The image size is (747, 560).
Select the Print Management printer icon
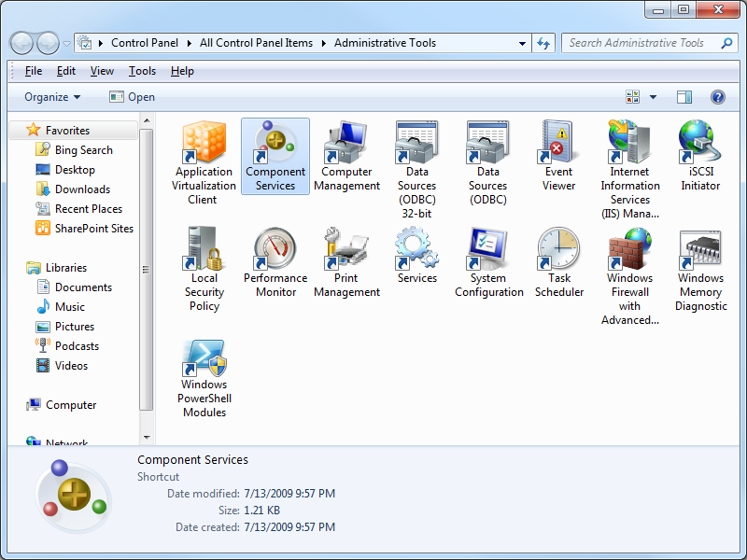point(346,249)
